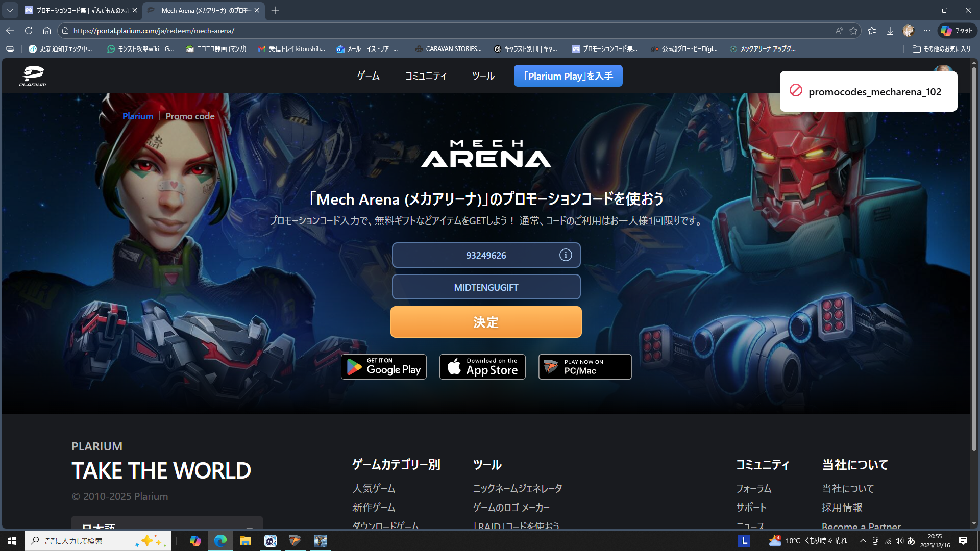Show hidden system tray icons chevron
Image resolution: width=980 pixels, height=551 pixels.
coord(863,541)
